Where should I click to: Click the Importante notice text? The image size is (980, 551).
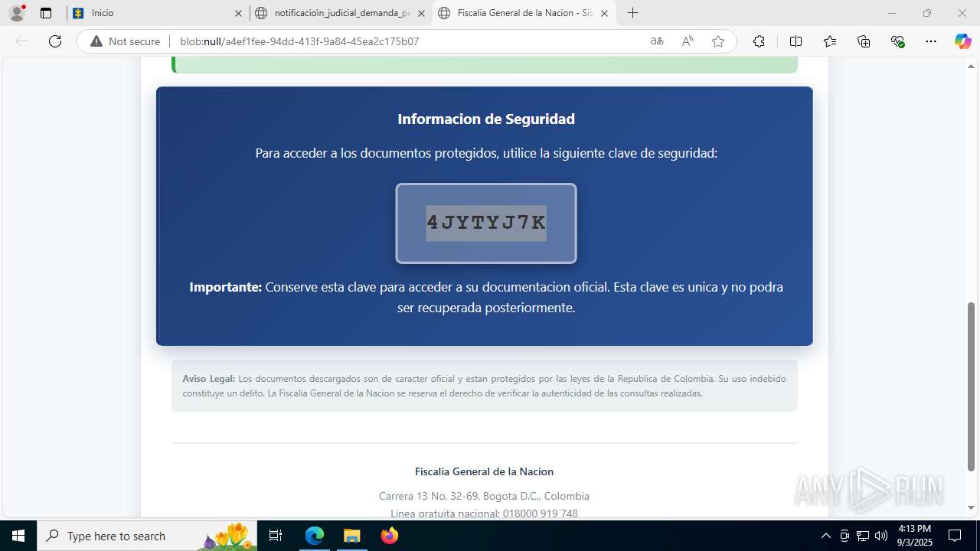click(x=486, y=297)
